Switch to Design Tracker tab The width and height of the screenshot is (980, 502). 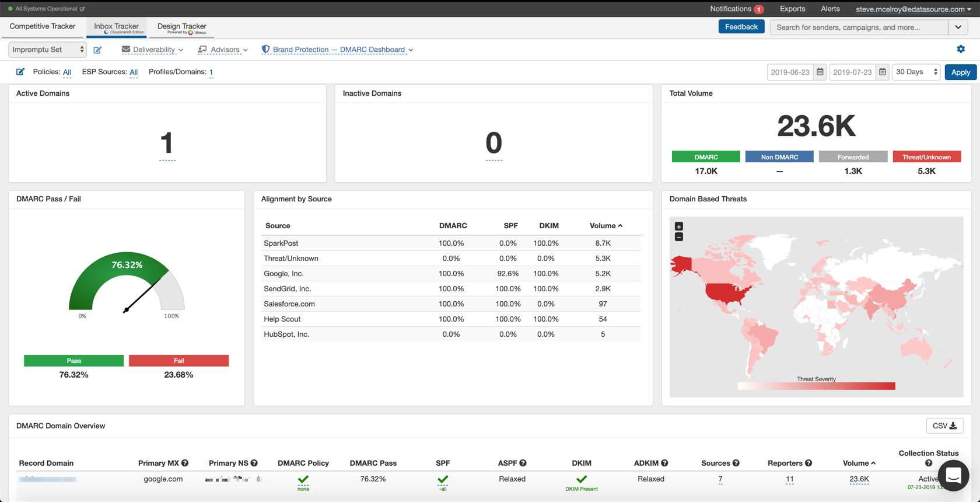[182, 27]
